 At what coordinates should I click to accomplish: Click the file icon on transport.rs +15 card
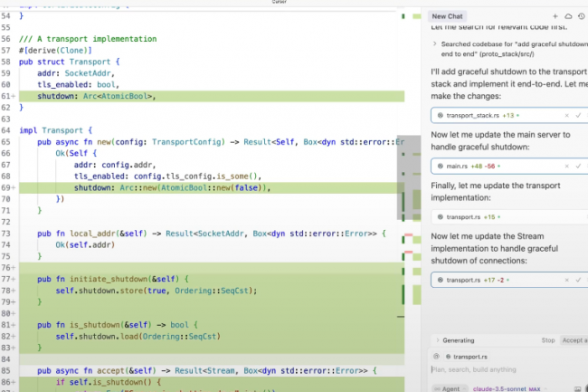[x=441, y=216]
